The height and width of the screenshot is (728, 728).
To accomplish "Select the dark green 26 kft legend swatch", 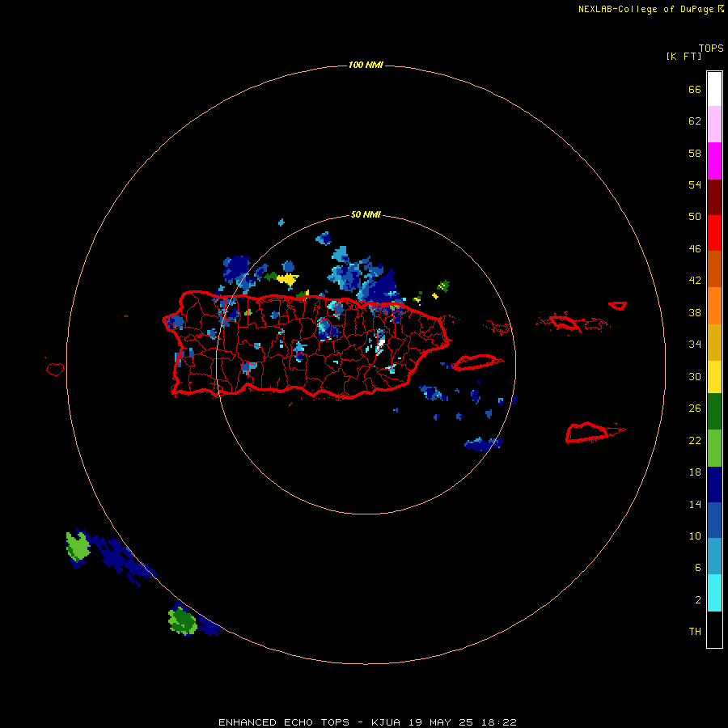I will pyautogui.click(x=714, y=412).
